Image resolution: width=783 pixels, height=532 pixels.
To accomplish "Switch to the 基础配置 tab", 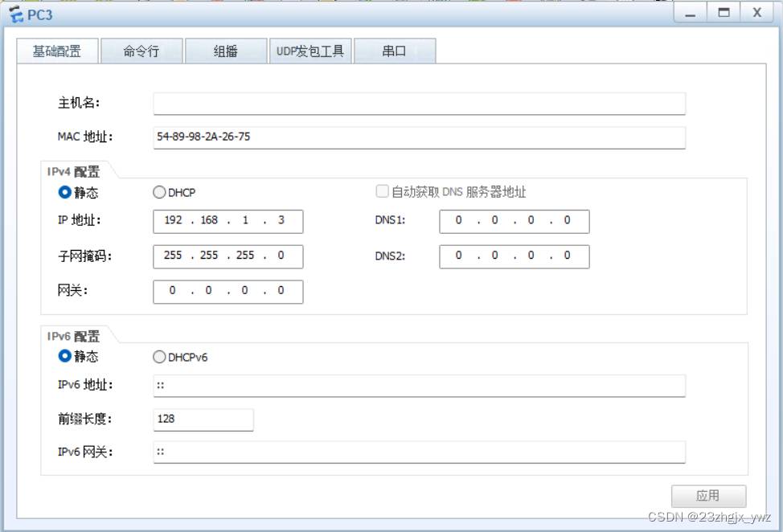I will pyautogui.click(x=57, y=51).
